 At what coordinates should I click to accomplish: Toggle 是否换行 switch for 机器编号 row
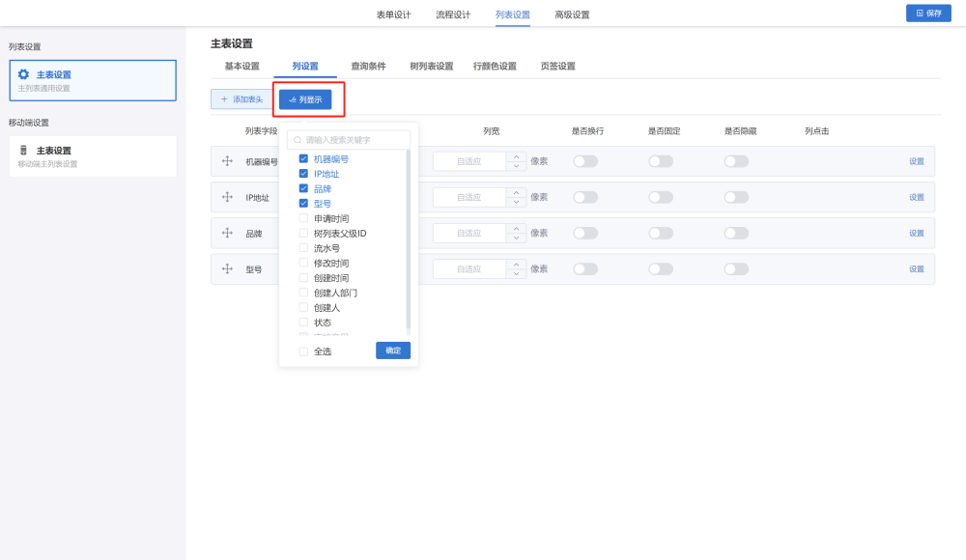(x=585, y=161)
